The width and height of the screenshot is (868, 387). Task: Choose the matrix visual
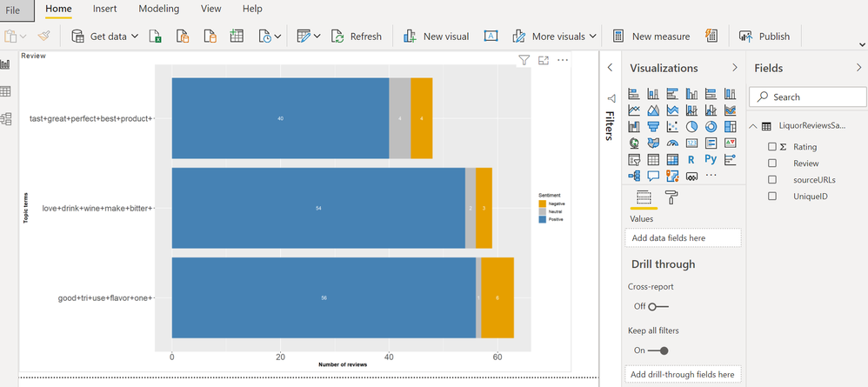(x=672, y=160)
